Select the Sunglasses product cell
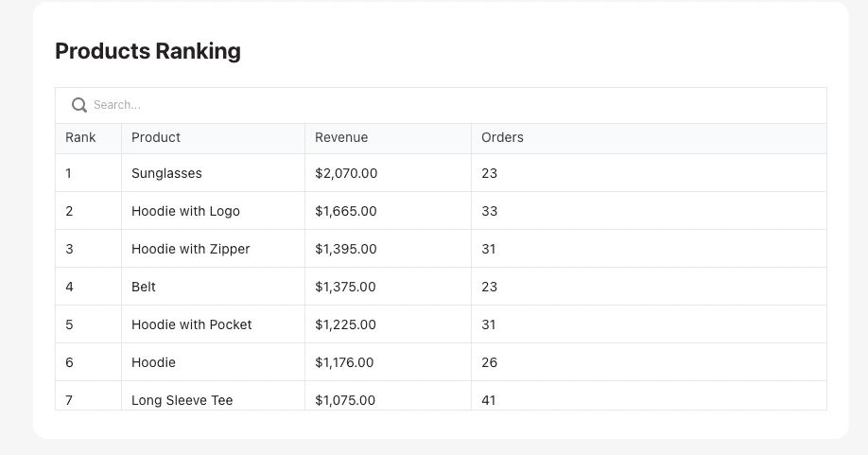868x455 pixels. pyautogui.click(x=166, y=173)
